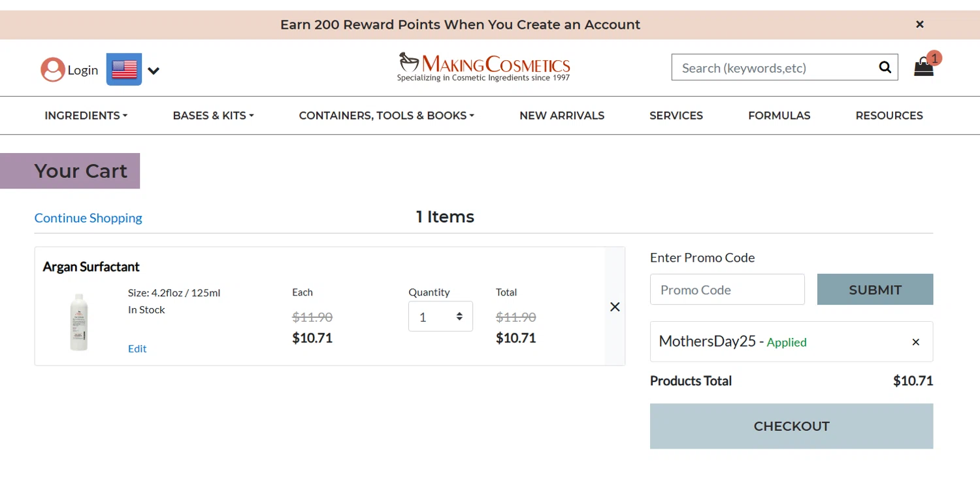Expand the Ingredients menu
The width and height of the screenshot is (980, 480).
click(86, 116)
